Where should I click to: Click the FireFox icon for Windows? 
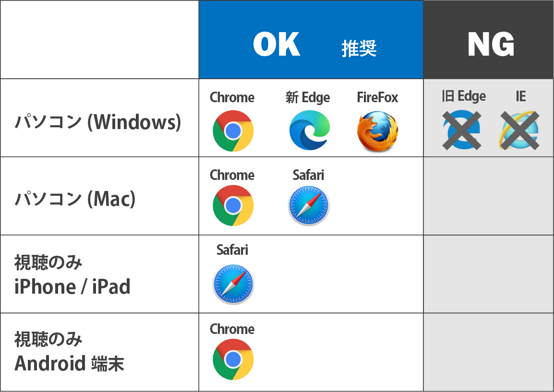pyautogui.click(x=378, y=131)
